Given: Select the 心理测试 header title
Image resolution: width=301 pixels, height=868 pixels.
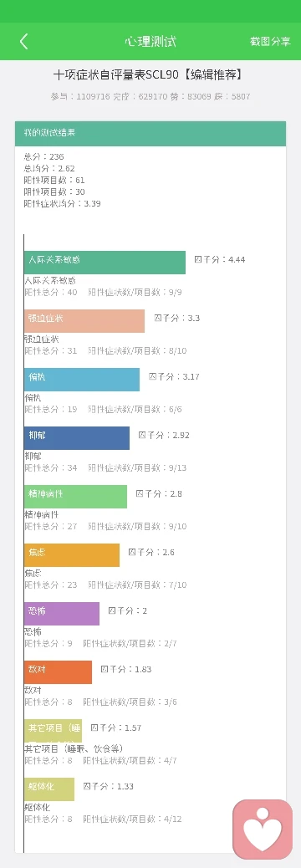Looking at the screenshot, I should point(150,42).
